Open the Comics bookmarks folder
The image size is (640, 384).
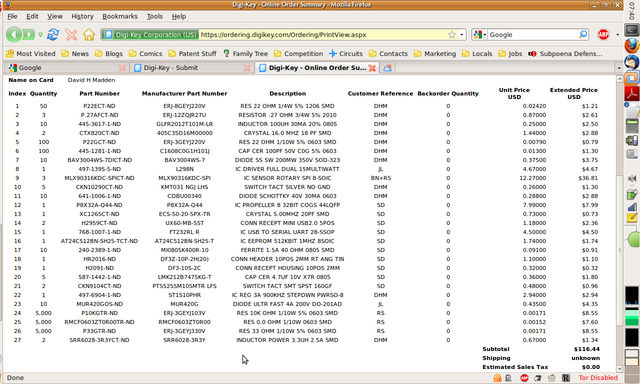(146, 53)
